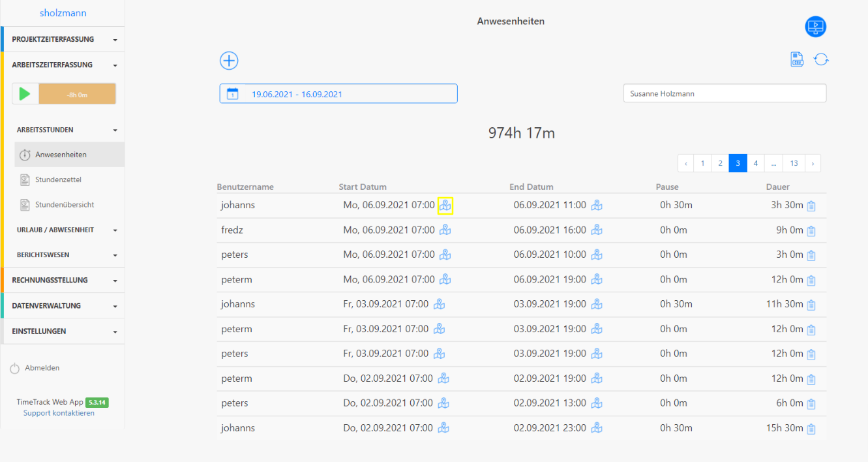868x462 pixels.
Task: Go to page 4 in pagination
Action: [x=756, y=163]
